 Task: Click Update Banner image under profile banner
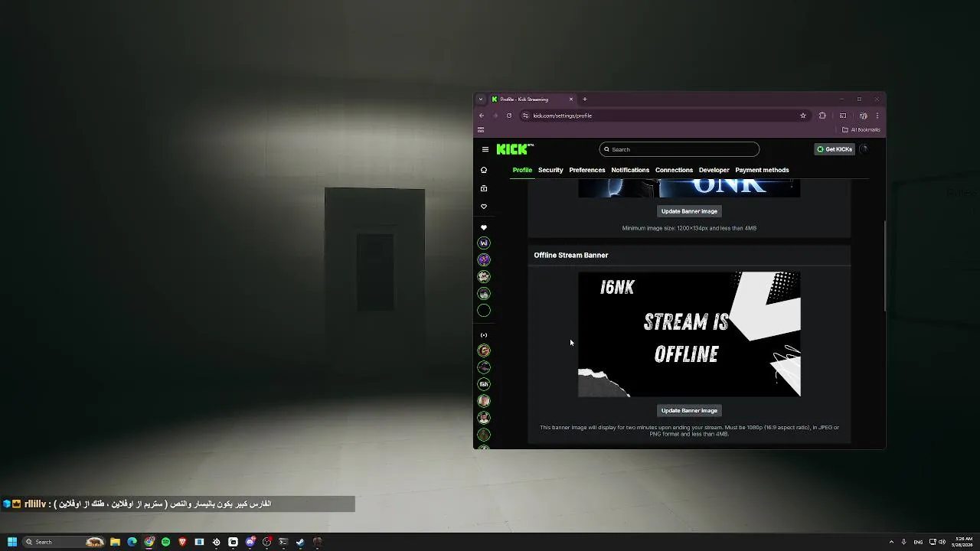(689, 211)
